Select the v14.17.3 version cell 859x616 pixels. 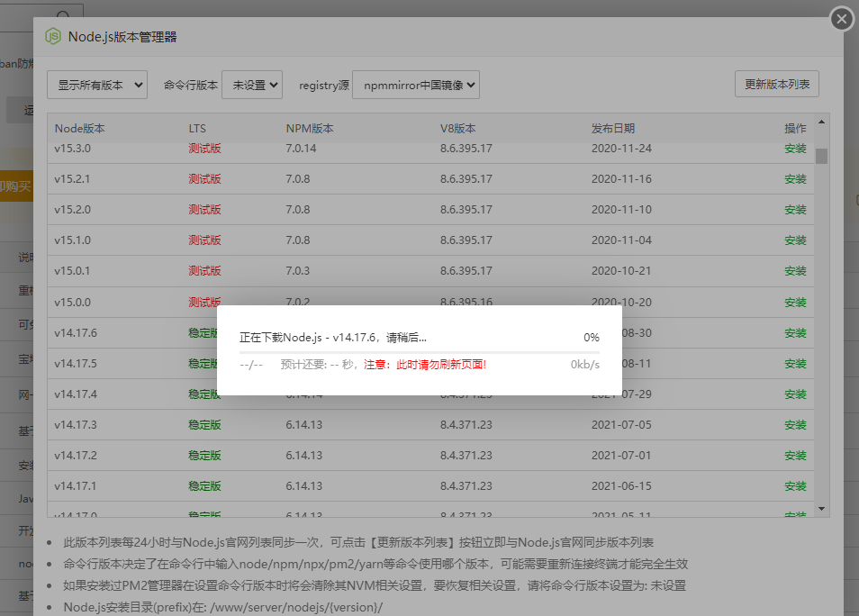[x=76, y=425]
